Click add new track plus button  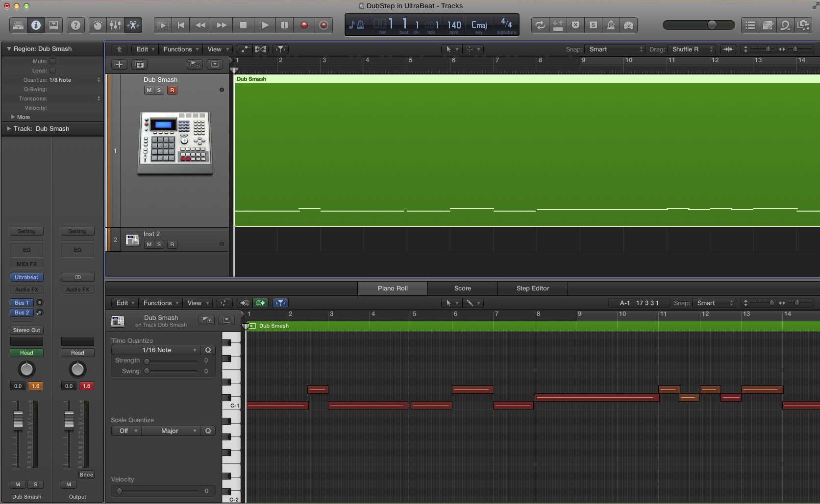(119, 65)
